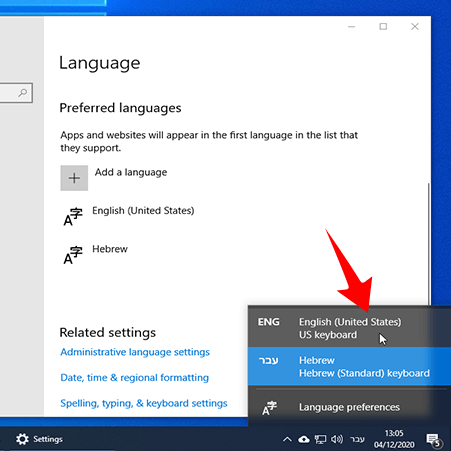Click the clock showing 13:05 in the taskbar

(x=394, y=439)
